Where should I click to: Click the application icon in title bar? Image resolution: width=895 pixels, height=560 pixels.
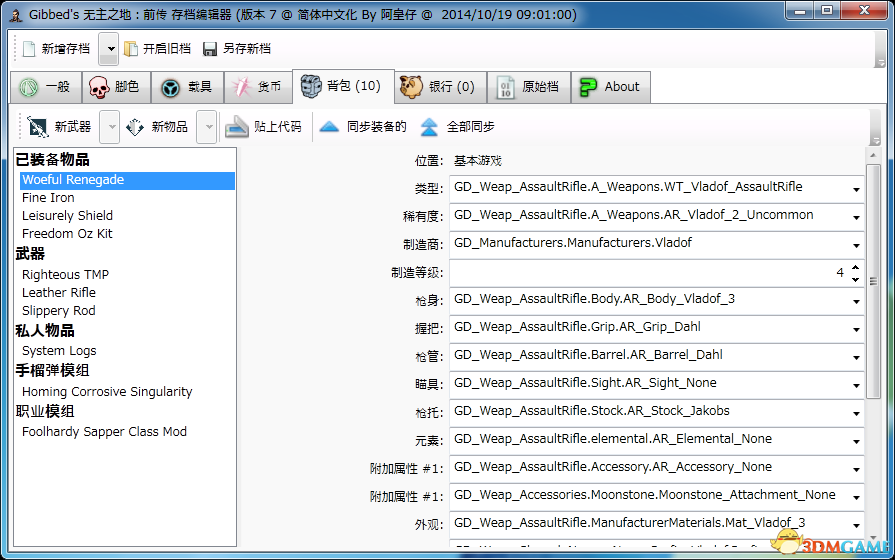coord(15,14)
